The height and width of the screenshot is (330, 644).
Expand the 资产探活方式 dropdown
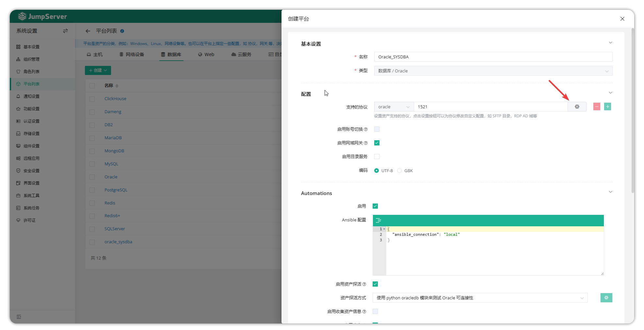[480, 298]
